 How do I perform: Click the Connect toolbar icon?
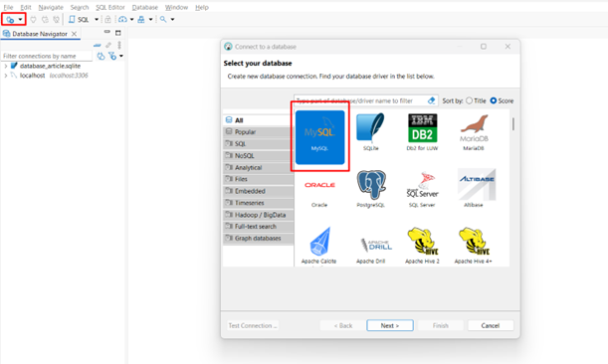(34, 19)
